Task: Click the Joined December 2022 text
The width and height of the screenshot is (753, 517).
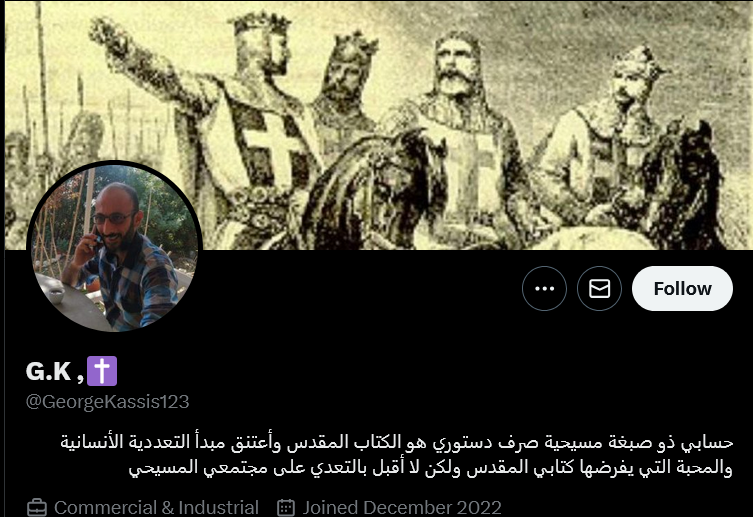Action: 402,508
